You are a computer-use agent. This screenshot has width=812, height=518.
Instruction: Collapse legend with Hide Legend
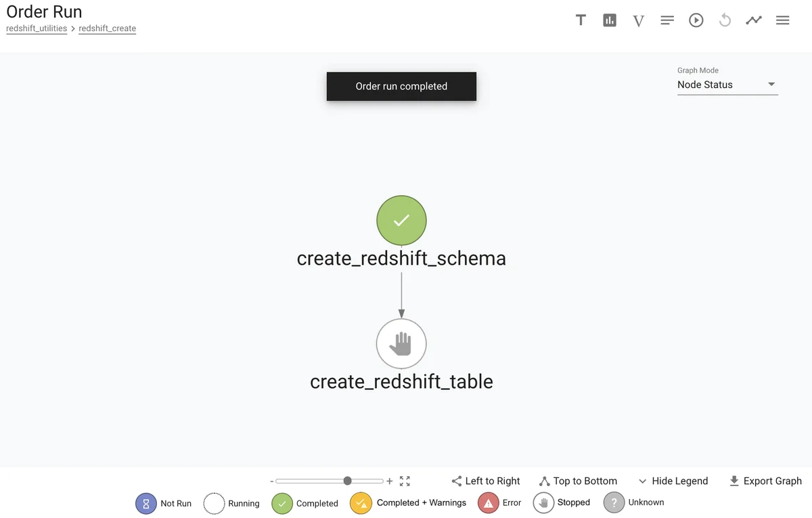tap(673, 481)
